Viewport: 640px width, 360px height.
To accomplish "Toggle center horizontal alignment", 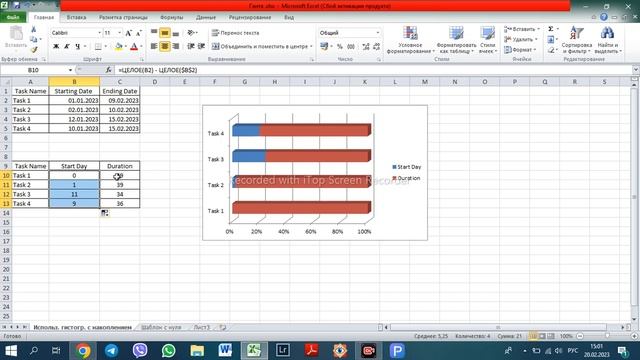I will pyautogui.click(x=165, y=47).
